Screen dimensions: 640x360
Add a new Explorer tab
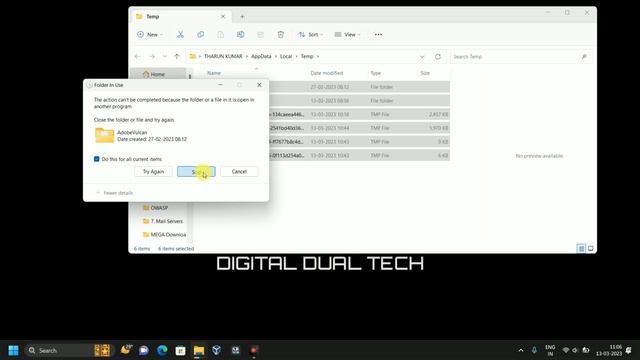click(x=242, y=17)
